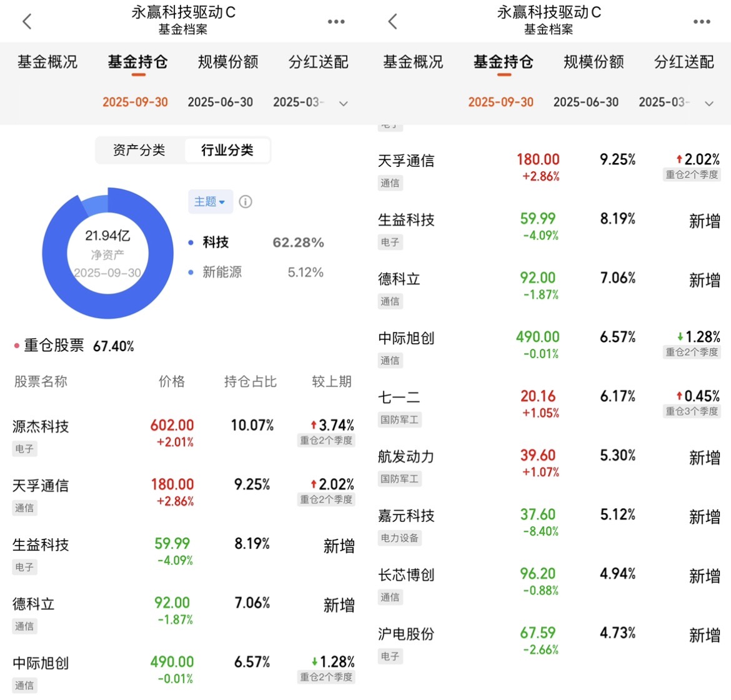Select 2025-06-30 date in left screen

221,102
